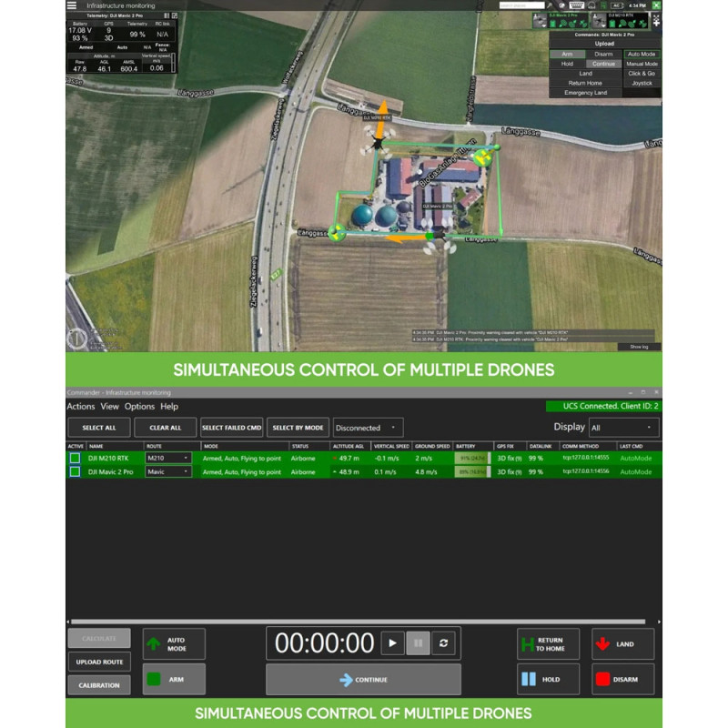Select the green Return to Home icon

coord(527,641)
